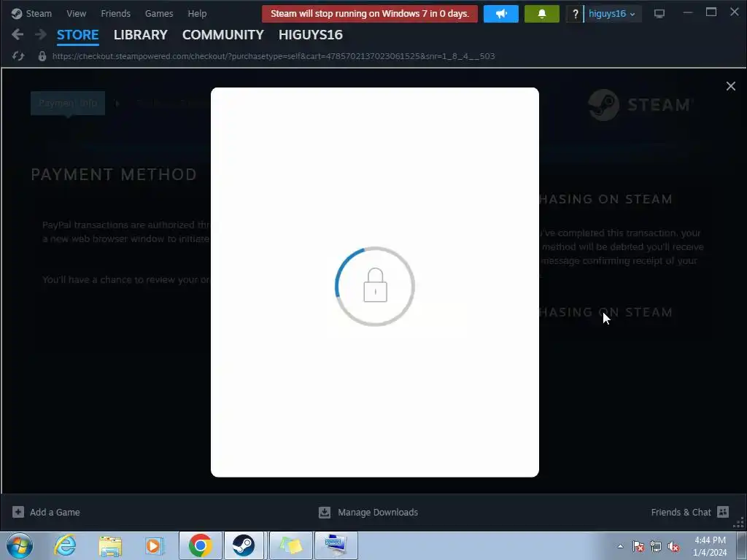The height and width of the screenshot is (560, 747).
Task: Open the green notifications bell
Action: (542, 14)
